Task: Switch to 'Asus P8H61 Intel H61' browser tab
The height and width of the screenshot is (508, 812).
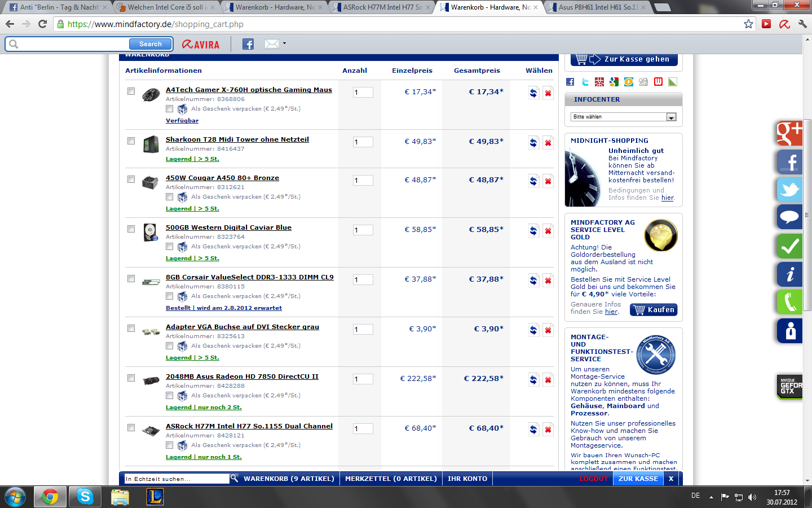Action: (598, 7)
